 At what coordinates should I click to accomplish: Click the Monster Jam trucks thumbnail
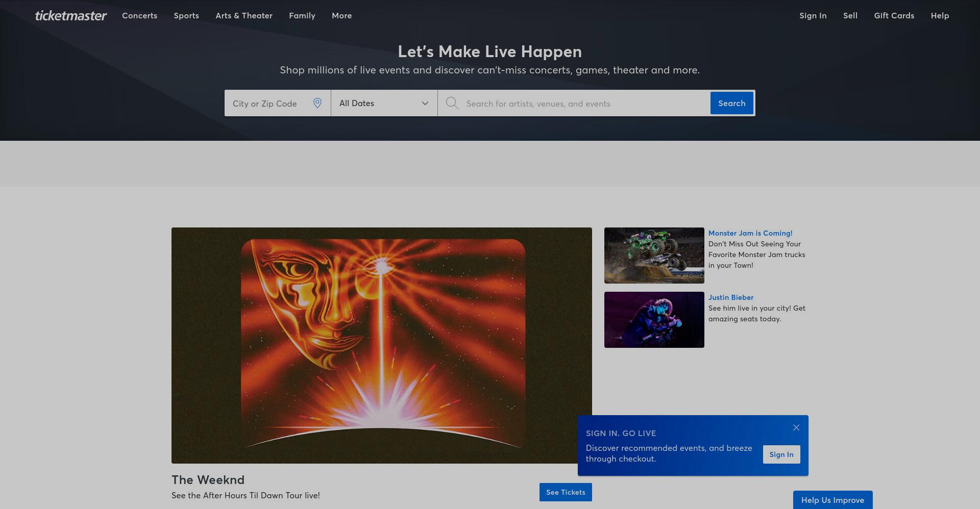tap(654, 256)
